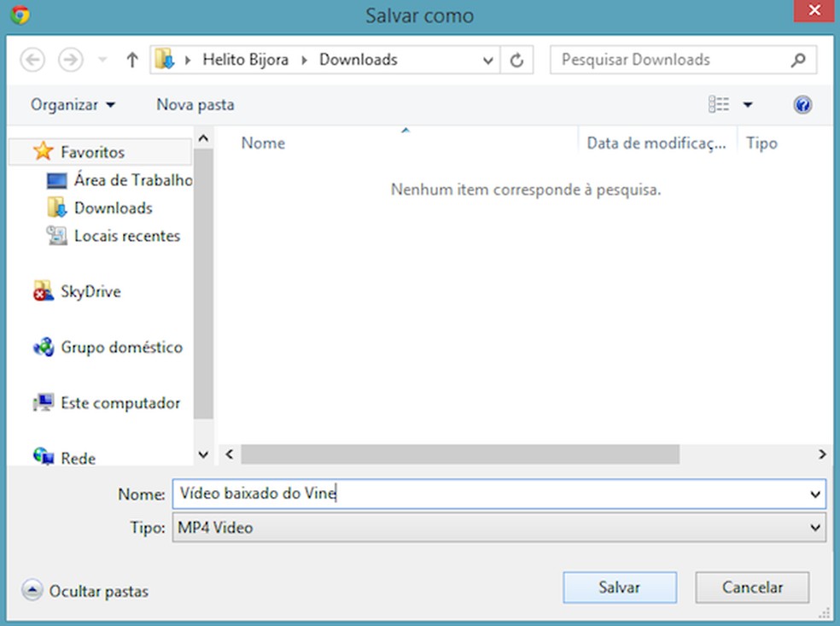This screenshot has height=626, width=840.
Task: Click the Salvar button
Action: coord(619,588)
